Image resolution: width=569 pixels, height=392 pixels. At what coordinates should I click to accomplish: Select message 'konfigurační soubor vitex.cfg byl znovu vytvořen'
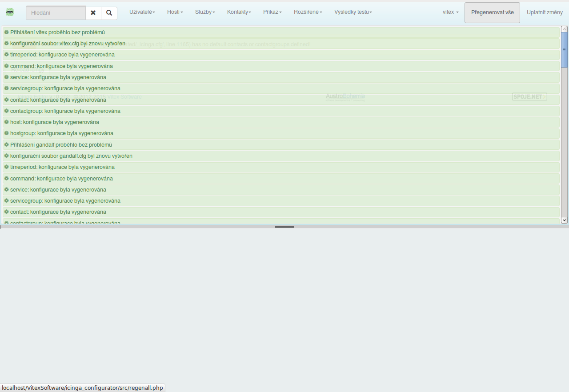pos(281,44)
